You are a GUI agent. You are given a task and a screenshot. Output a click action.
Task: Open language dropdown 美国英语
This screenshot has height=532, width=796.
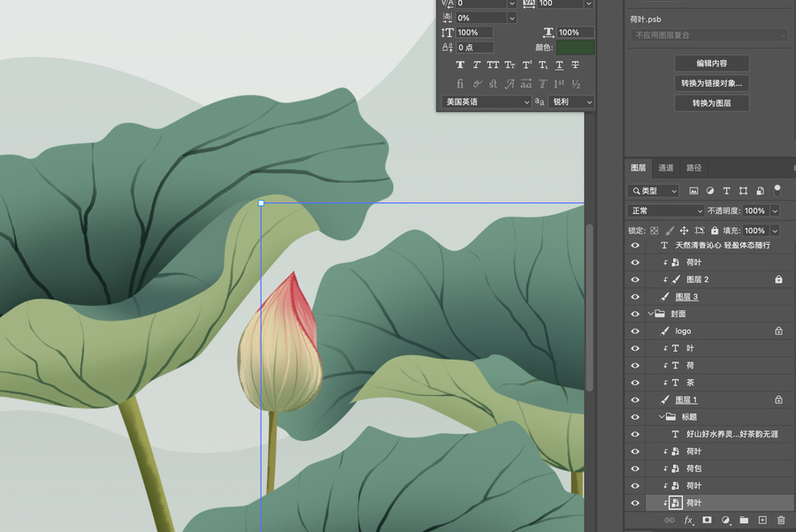[x=486, y=102]
